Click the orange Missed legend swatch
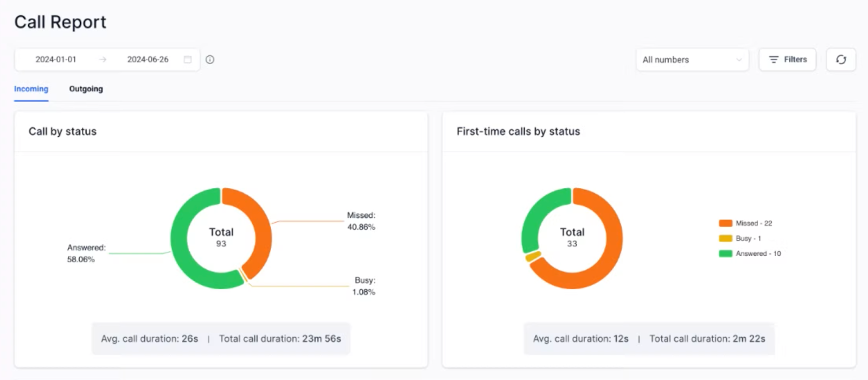This screenshot has width=868, height=380. click(x=725, y=223)
